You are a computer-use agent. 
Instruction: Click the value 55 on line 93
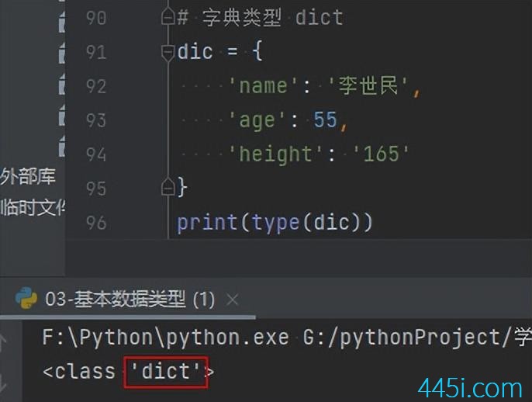(325, 120)
